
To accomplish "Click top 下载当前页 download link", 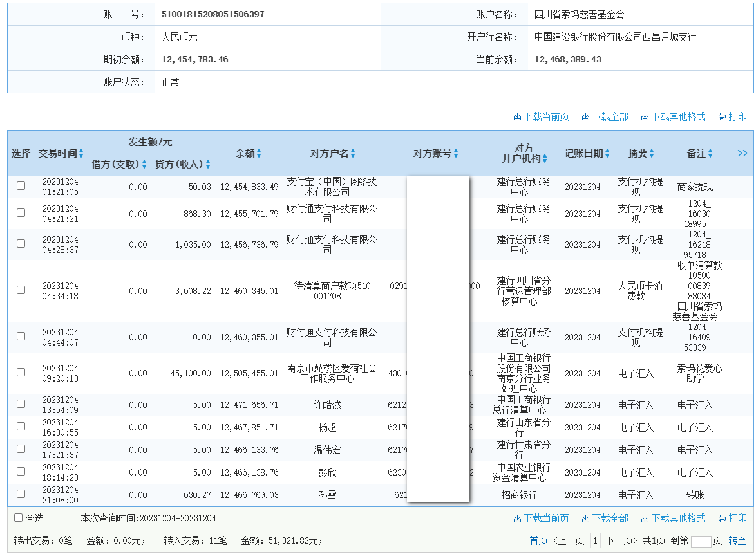I will [x=541, y=116].
